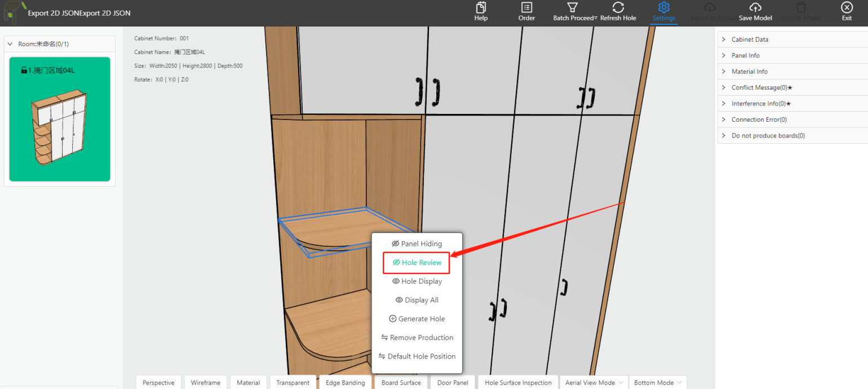Toggle the Material display button
This screenshot has height=389, width=868.
coord(249,382)
